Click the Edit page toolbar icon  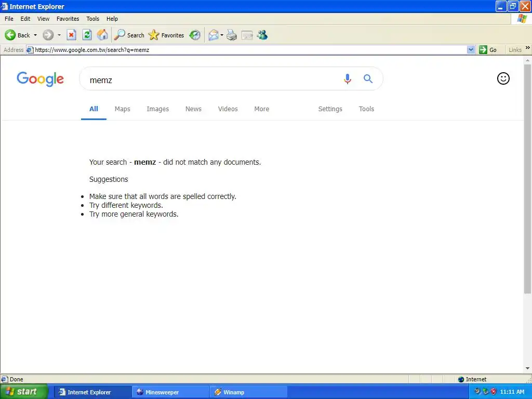247,35
